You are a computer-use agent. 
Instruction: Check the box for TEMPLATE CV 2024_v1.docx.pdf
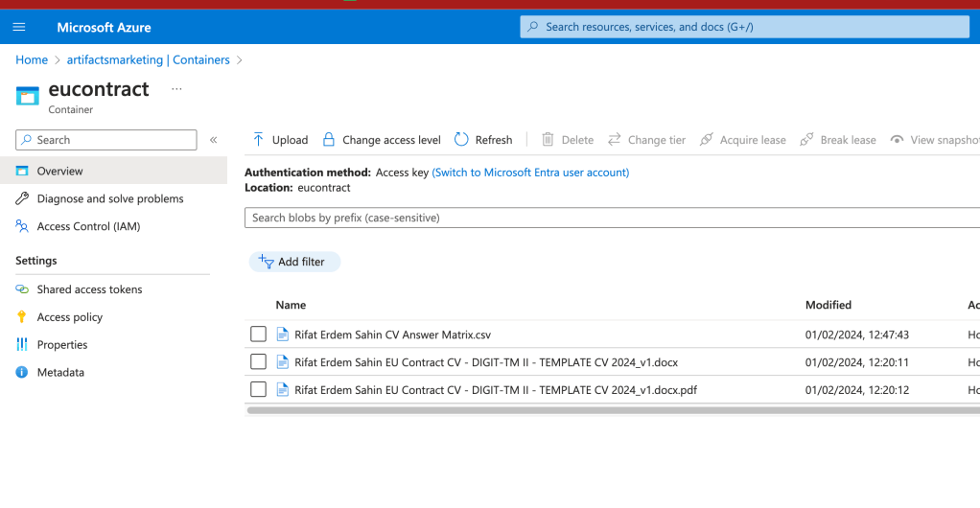[258, 389]
